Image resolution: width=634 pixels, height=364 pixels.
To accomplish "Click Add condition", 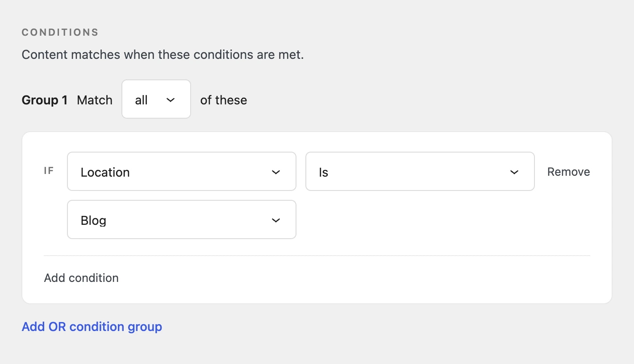I will [81, 278].
